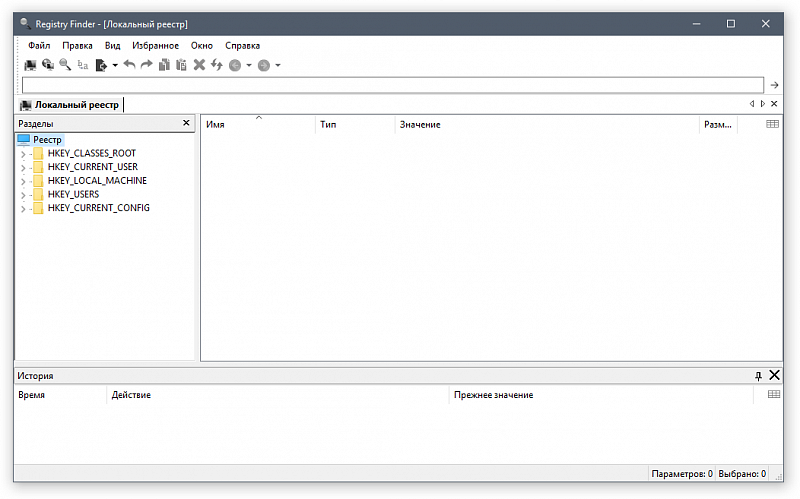Click the Registry Finder title bar icon

(25, 23)
